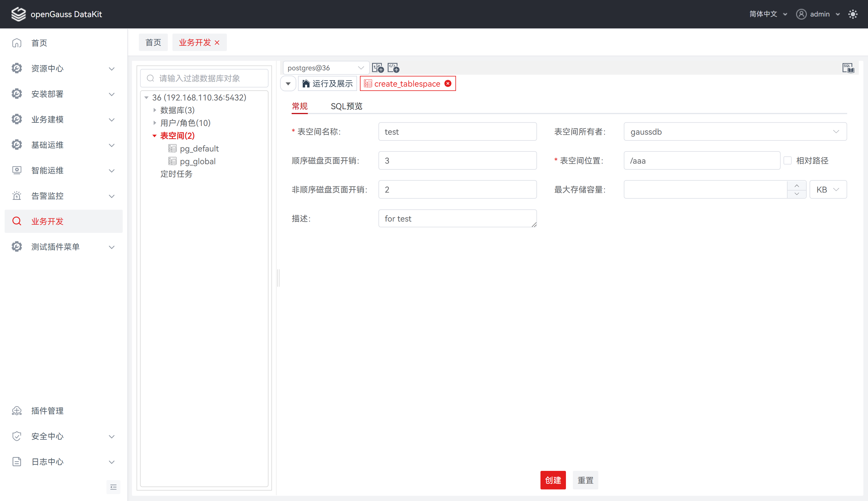This screenshot has height=501, width=868.
Task: Toggle the light/dark theme icon
Action: 853,14
